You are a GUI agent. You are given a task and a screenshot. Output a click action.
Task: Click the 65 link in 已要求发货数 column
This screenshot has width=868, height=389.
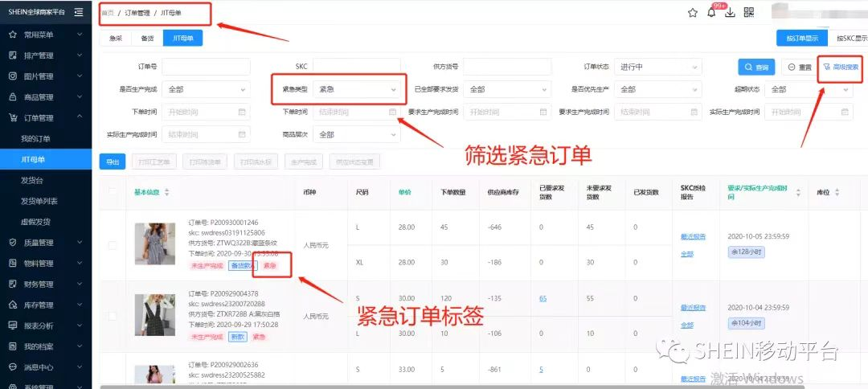pos(542,298)
